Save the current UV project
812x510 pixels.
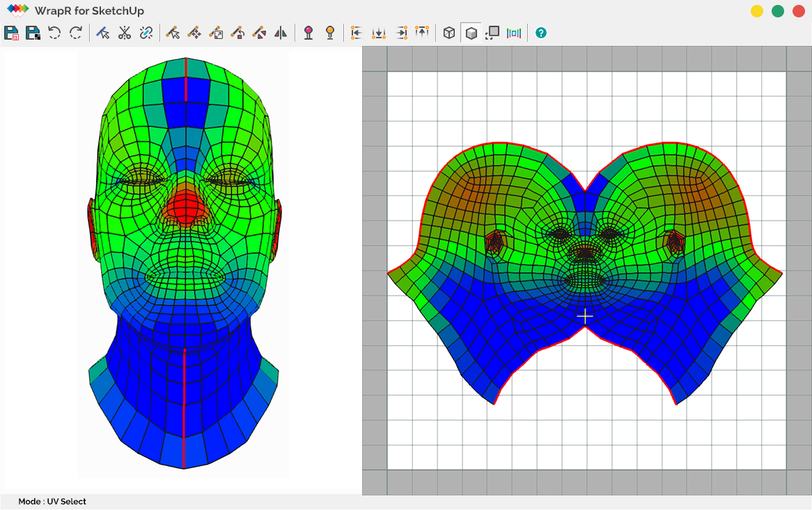11,33
